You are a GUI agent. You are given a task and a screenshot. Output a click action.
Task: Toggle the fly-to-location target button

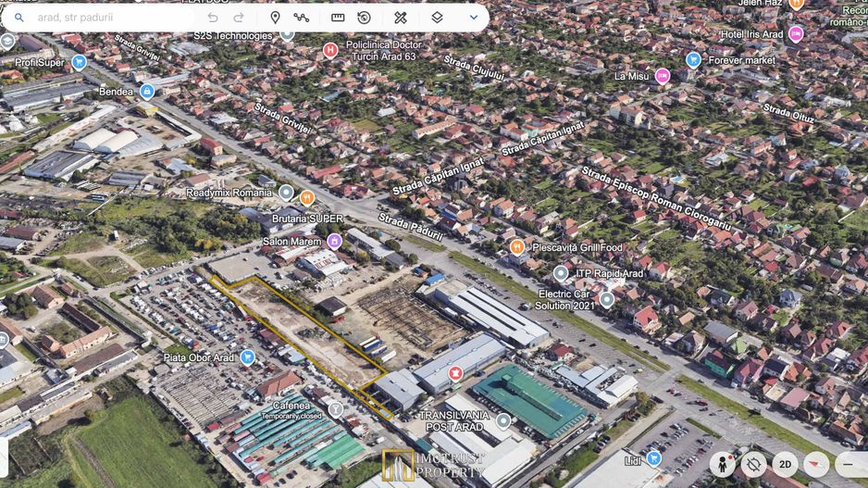[753, 464]
